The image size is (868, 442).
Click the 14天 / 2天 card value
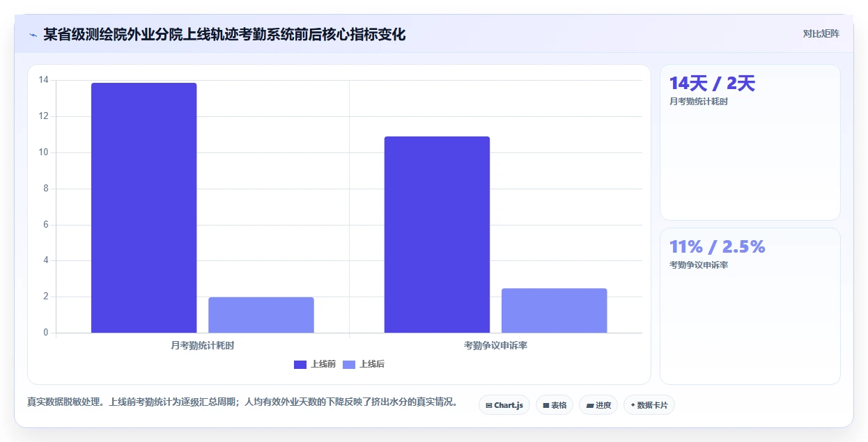point(712,84)
